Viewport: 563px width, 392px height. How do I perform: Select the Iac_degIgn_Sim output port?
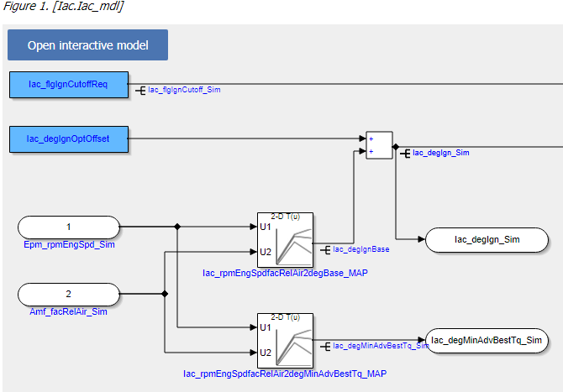pyautogui.click(x=487, y=239)
